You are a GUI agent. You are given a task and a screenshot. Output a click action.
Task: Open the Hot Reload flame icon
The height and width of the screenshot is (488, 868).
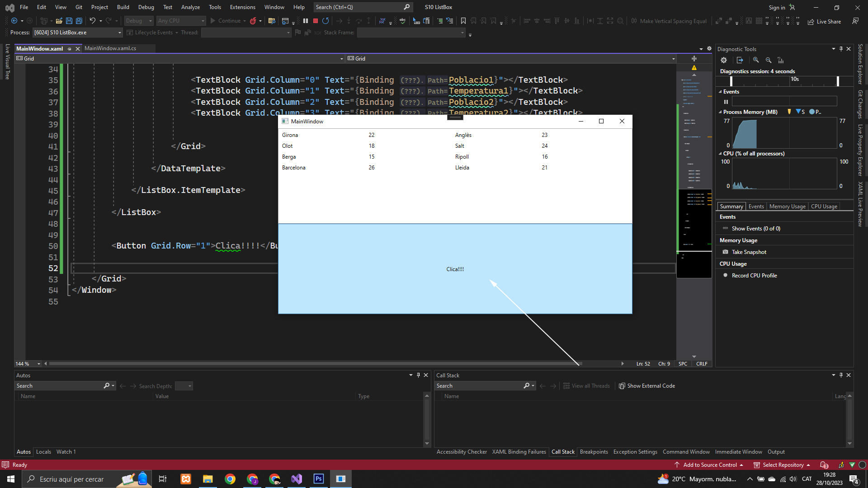(253, 21)
